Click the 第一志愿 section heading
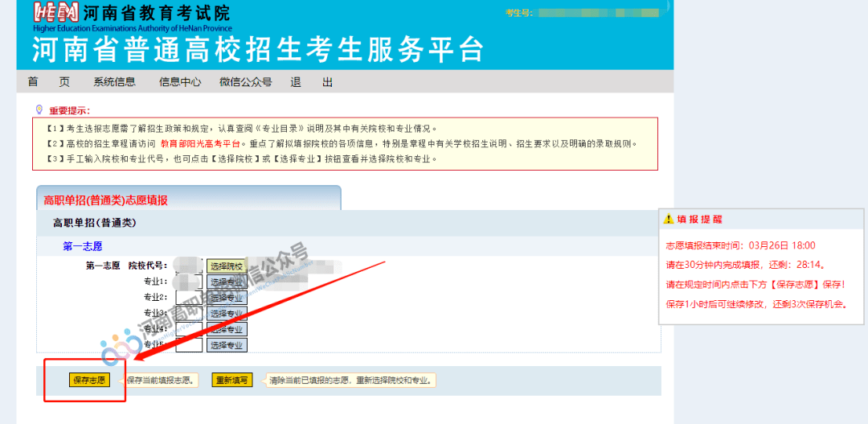 click(x=83, y=246)
